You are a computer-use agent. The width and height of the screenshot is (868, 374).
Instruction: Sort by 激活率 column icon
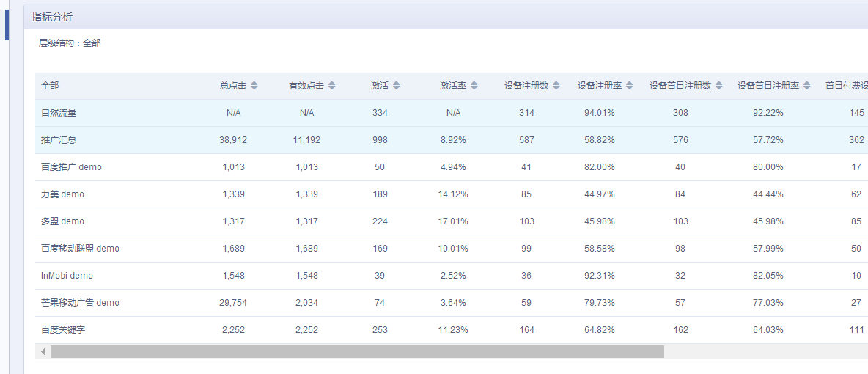tap(474, 86)
